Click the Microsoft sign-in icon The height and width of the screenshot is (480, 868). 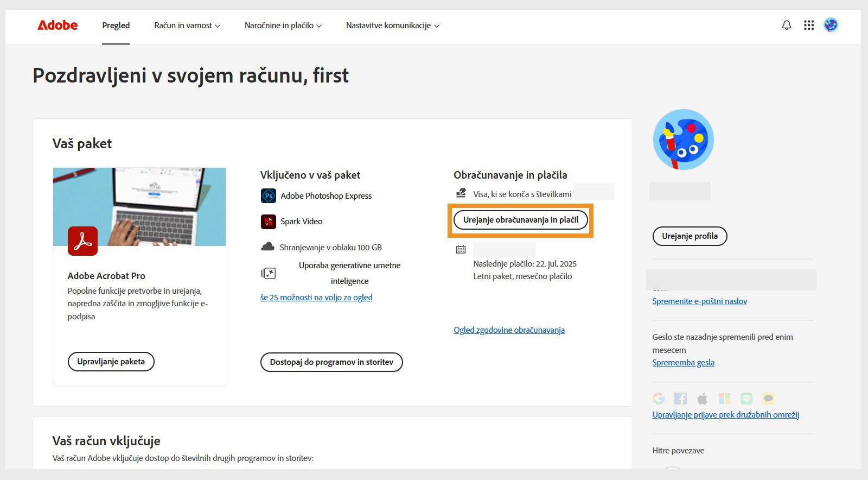[x=724, y=399]
